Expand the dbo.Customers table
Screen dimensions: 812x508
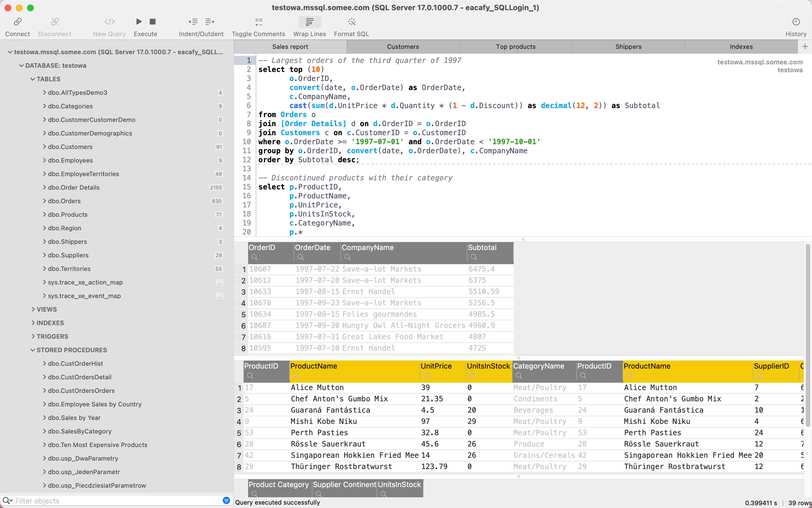[44, 147]
